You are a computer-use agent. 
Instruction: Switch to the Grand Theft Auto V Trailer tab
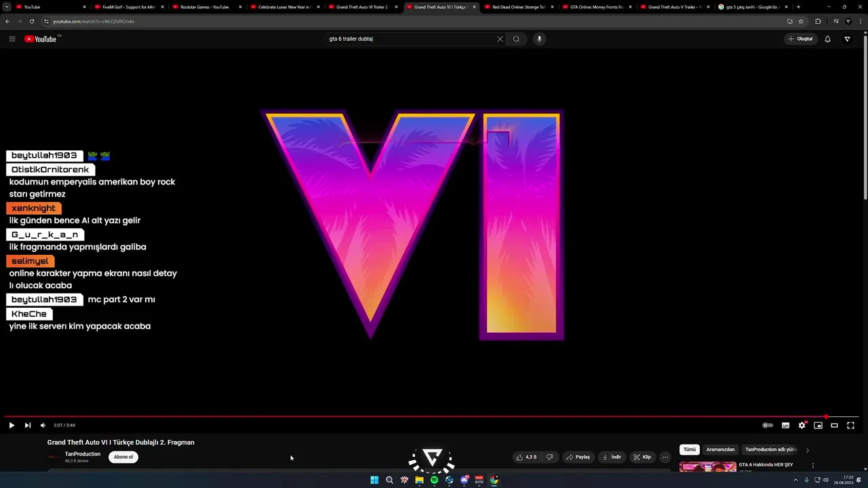674,7
